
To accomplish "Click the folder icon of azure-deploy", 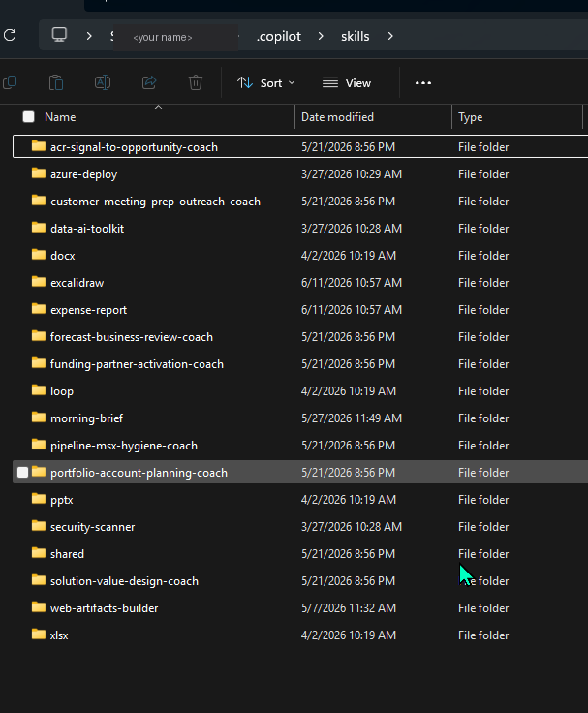I will (x=39, y=173).
